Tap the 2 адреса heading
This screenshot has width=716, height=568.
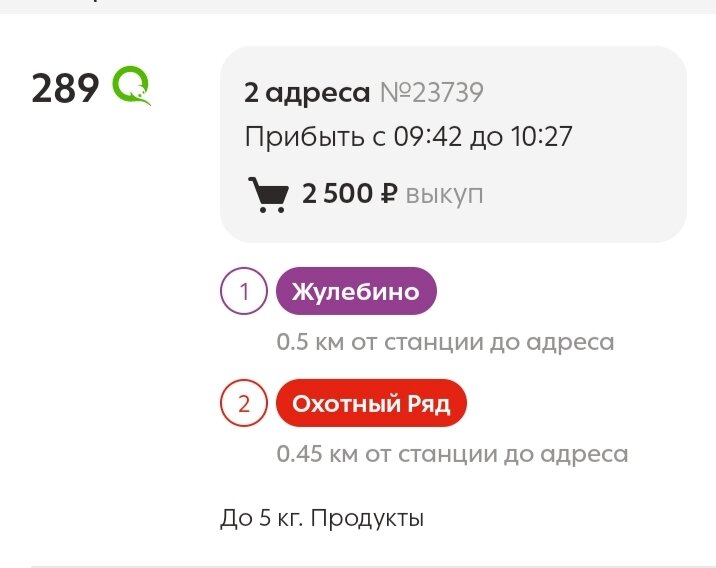pyautogui.click(x=307, y=93)
